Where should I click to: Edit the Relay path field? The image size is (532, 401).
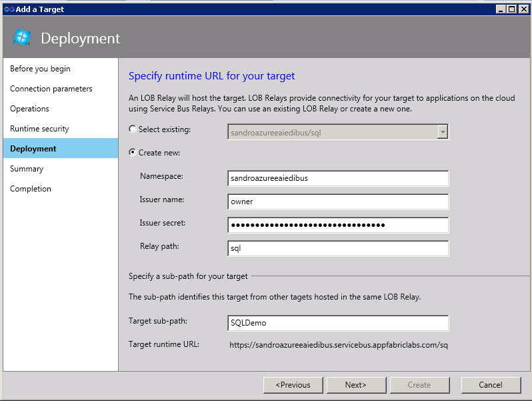pos(337,248)
